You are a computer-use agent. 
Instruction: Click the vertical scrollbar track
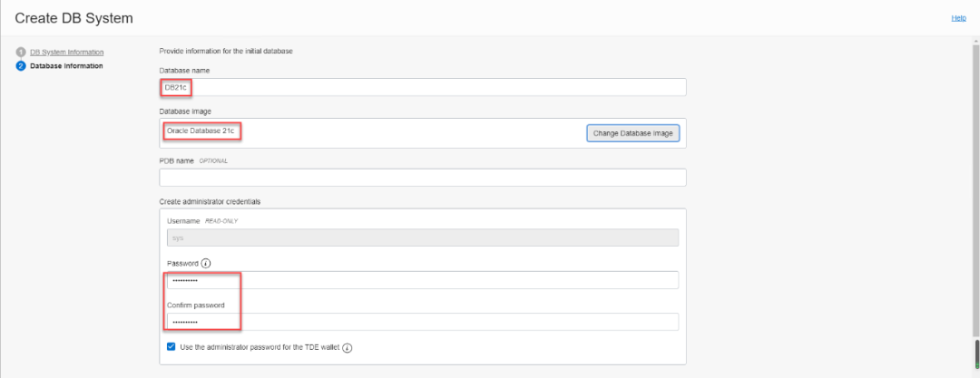[975, 181]
